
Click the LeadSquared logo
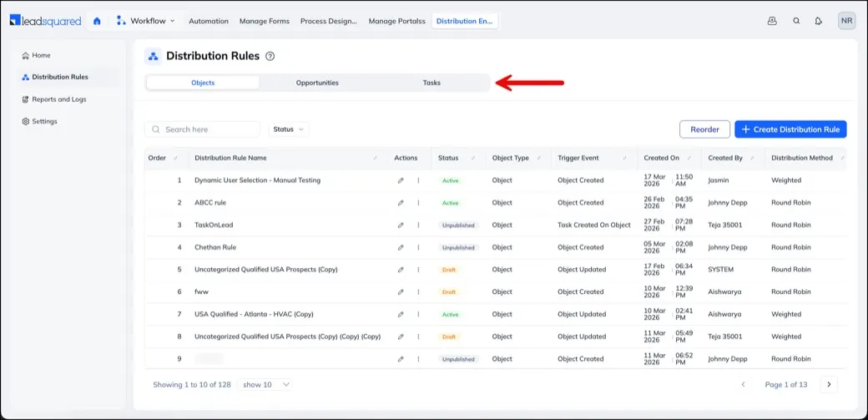coord(45,21)
